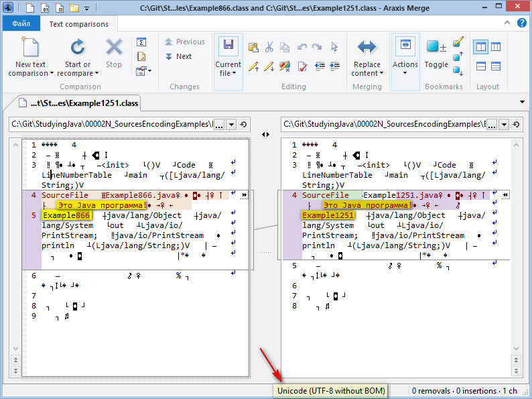Redo the last edit
The width and height of the screenshot is (532, 399).
[317, 47]
